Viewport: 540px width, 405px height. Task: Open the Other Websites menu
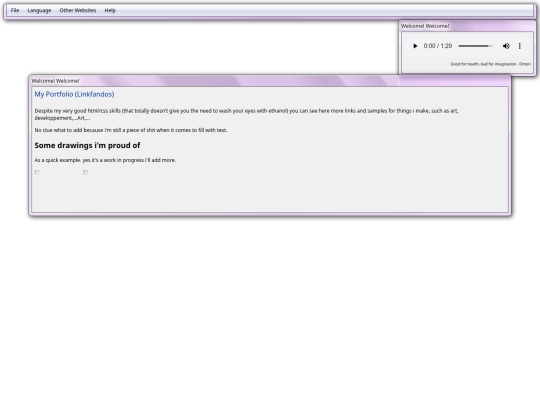pos(78,10)
